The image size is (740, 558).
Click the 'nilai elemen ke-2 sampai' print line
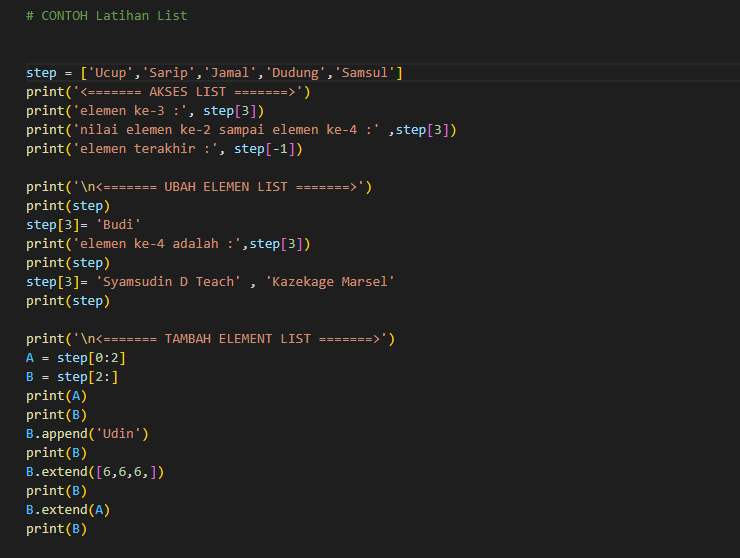(x=242, y=130)
